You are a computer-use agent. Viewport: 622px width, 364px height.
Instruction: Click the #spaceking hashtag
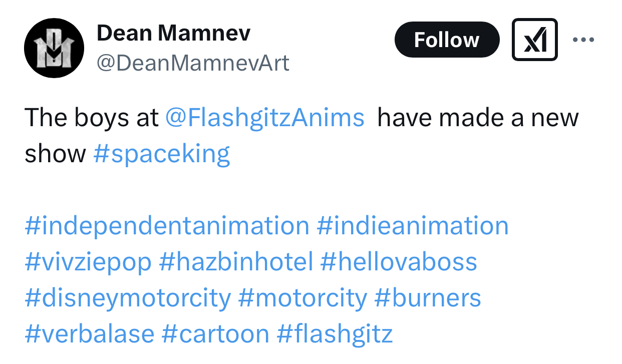tap(162, 154)
